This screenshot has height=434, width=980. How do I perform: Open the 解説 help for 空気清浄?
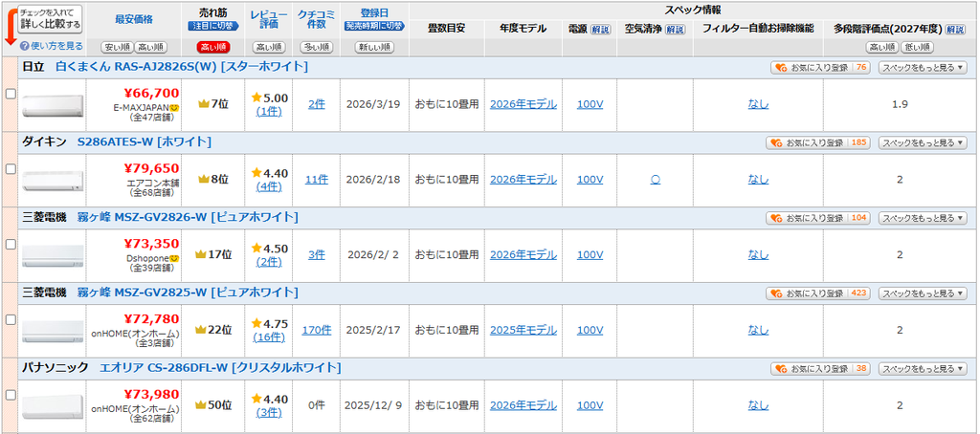[675, 30]
